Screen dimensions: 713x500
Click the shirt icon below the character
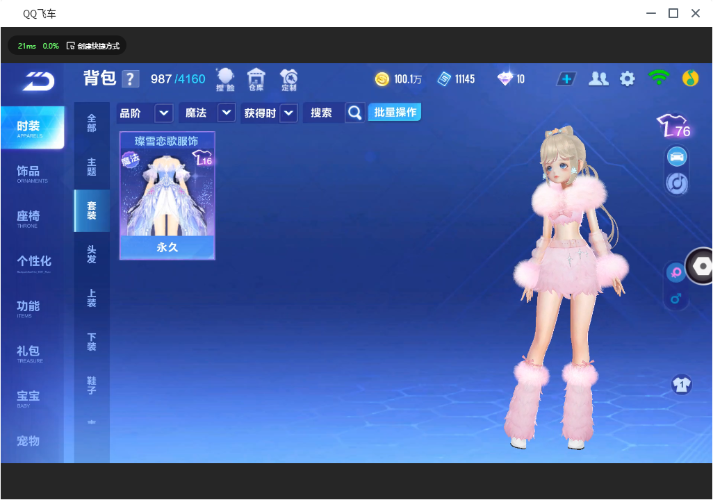pos(681,385)
